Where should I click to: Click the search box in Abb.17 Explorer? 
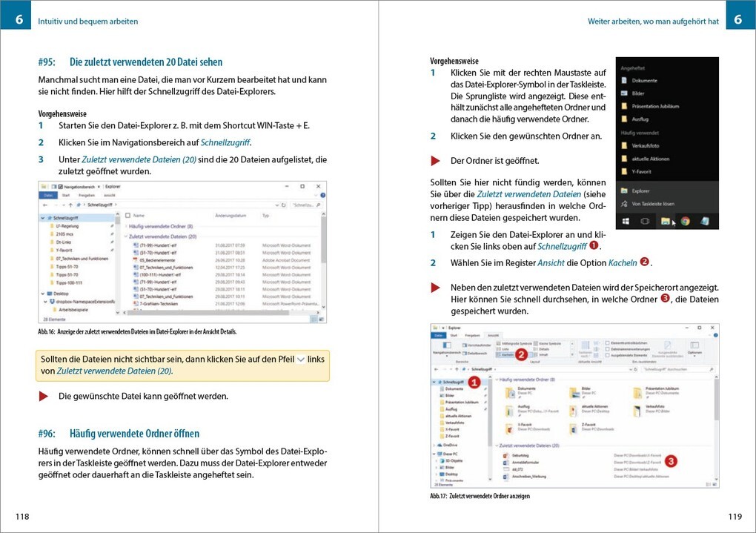678,369
